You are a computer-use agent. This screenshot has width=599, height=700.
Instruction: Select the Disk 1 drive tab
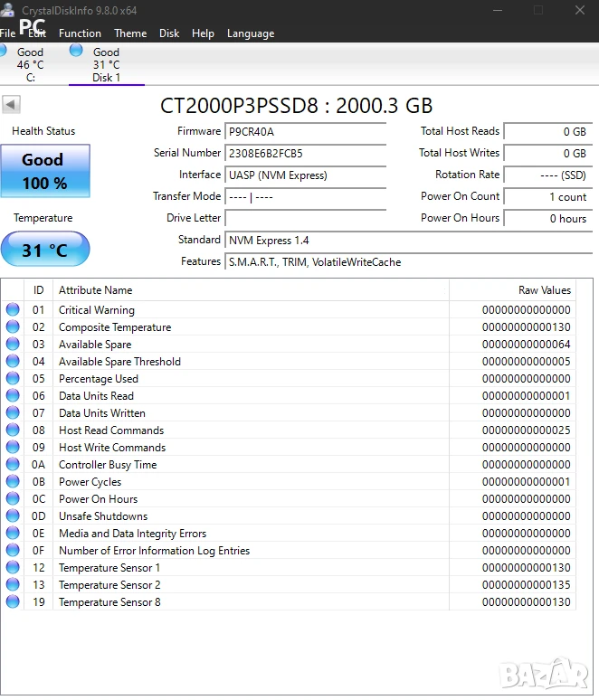click(106, 65)
